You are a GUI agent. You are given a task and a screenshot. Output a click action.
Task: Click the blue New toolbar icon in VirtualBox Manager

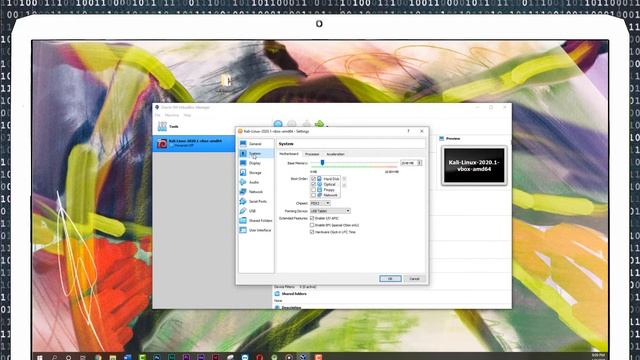[x=278, y=123]
